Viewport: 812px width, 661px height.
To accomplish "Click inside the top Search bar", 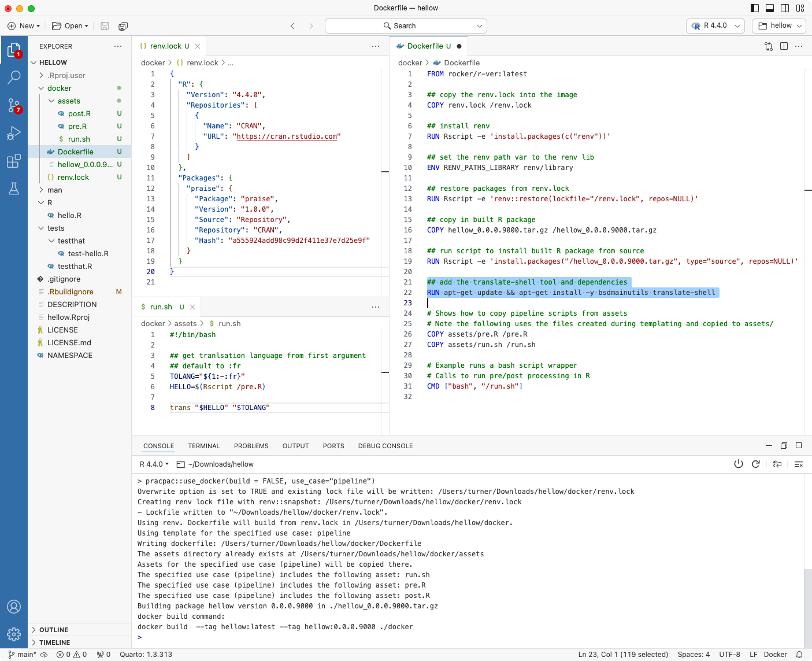I will point(405,25).
